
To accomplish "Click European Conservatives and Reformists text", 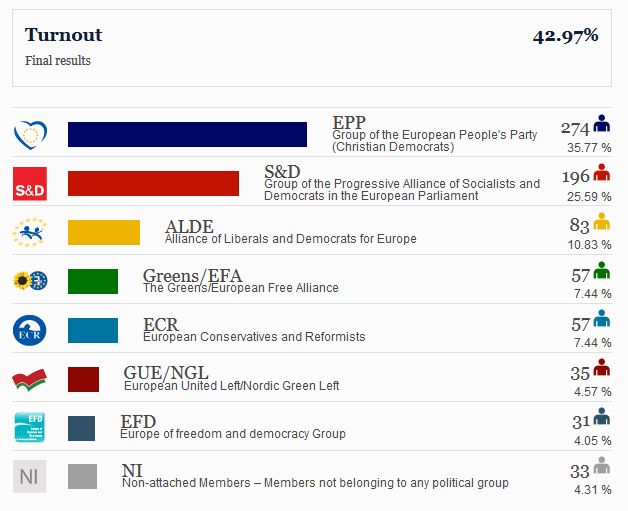I will click(x=254, y=337).
